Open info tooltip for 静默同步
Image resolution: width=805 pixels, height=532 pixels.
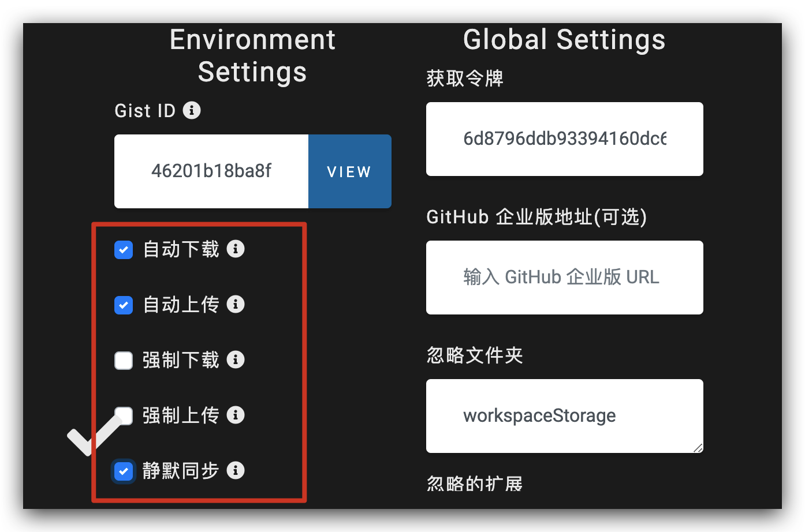click(236, 471)
